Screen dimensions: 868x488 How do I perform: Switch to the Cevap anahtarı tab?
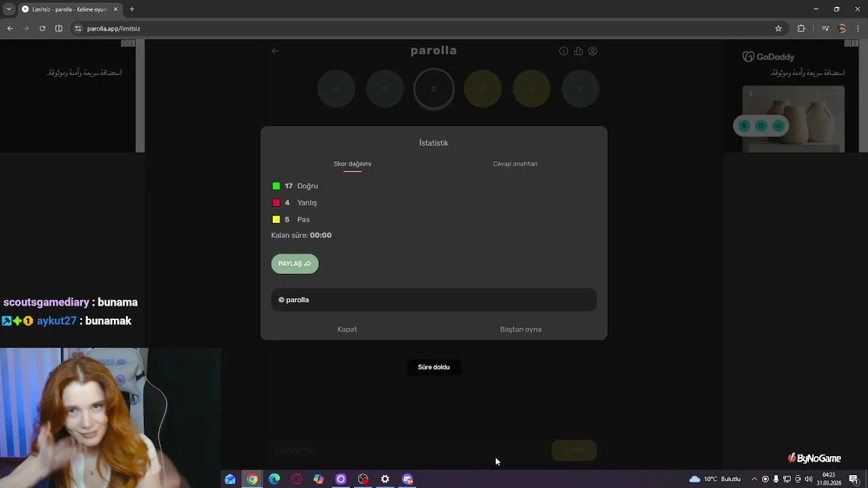(x=515, y=164)
